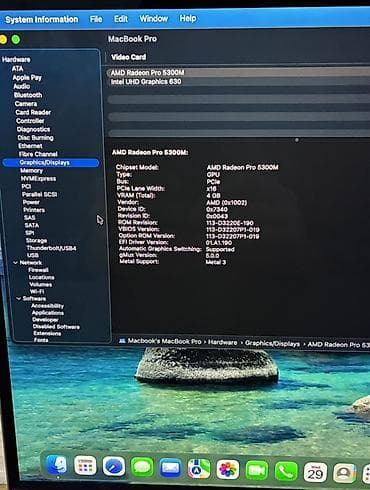Click Hardware in the path bar
Screen dimensions: 370x490
(223, 342)
